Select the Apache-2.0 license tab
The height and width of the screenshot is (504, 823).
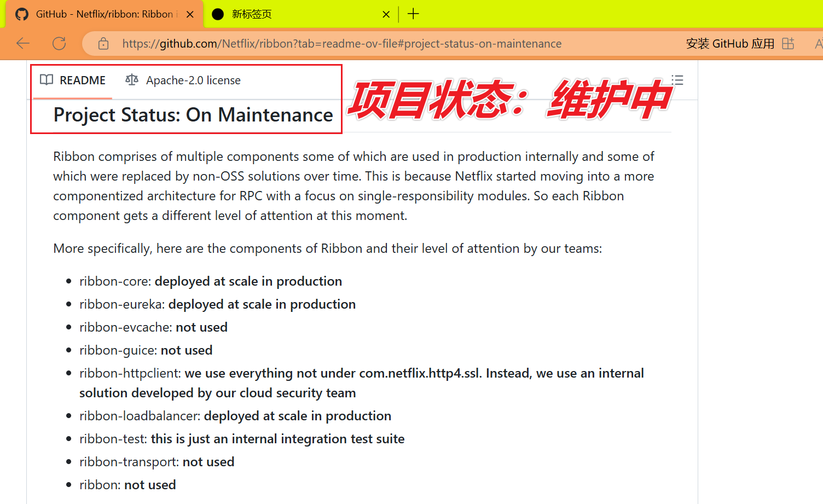click(x=183, y=80)
